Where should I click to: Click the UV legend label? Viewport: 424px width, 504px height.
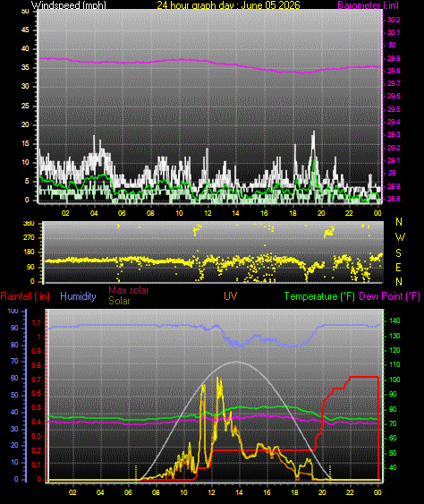[230, 296]
